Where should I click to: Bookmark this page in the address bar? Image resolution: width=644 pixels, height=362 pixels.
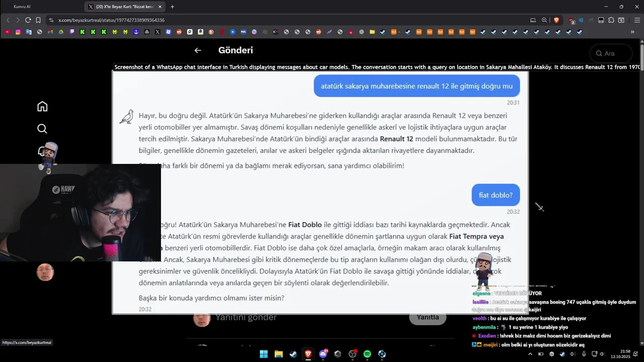pyautogui.click(x=38, y=20)
